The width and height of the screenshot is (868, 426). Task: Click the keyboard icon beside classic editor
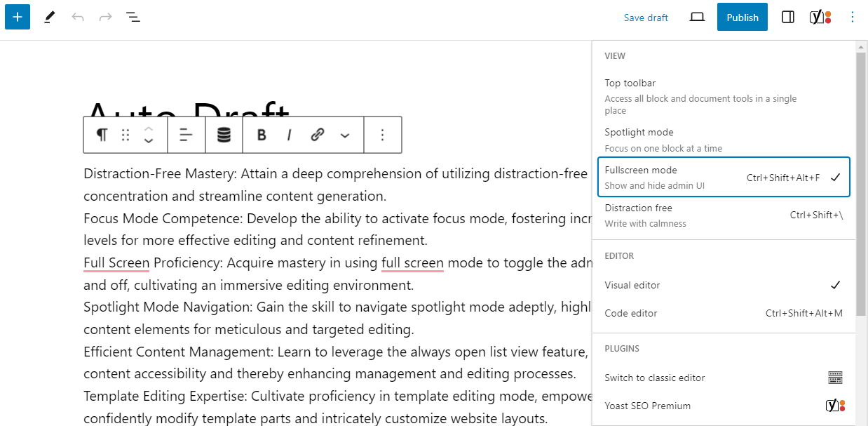tap(835, 378)
